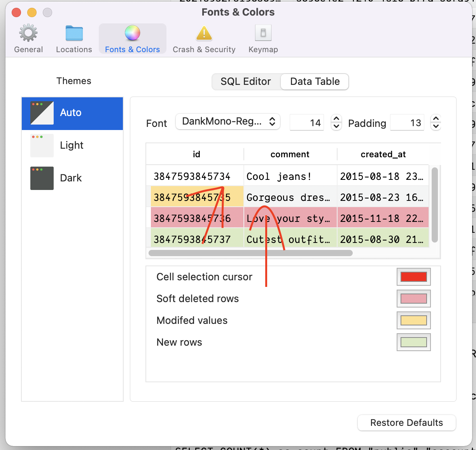Change the Soft deleted rows color
Viewport: 476px width, 450px height.
(x=413, y=299)
